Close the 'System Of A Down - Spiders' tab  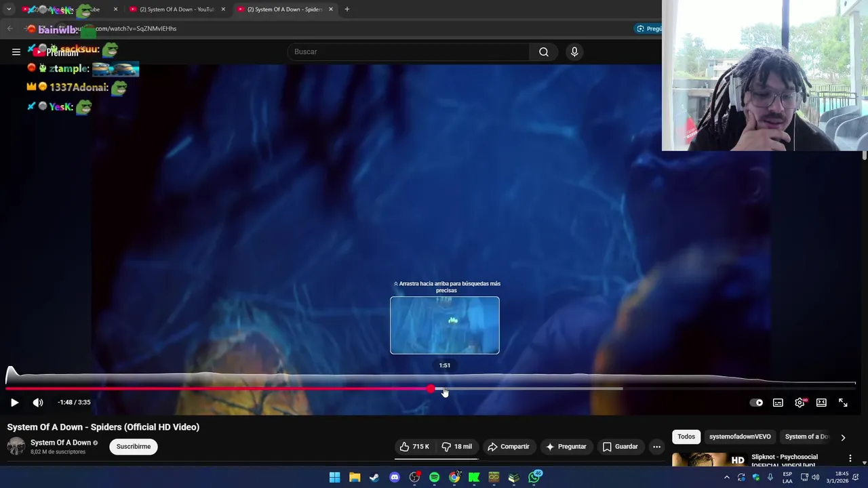point(331,9)
